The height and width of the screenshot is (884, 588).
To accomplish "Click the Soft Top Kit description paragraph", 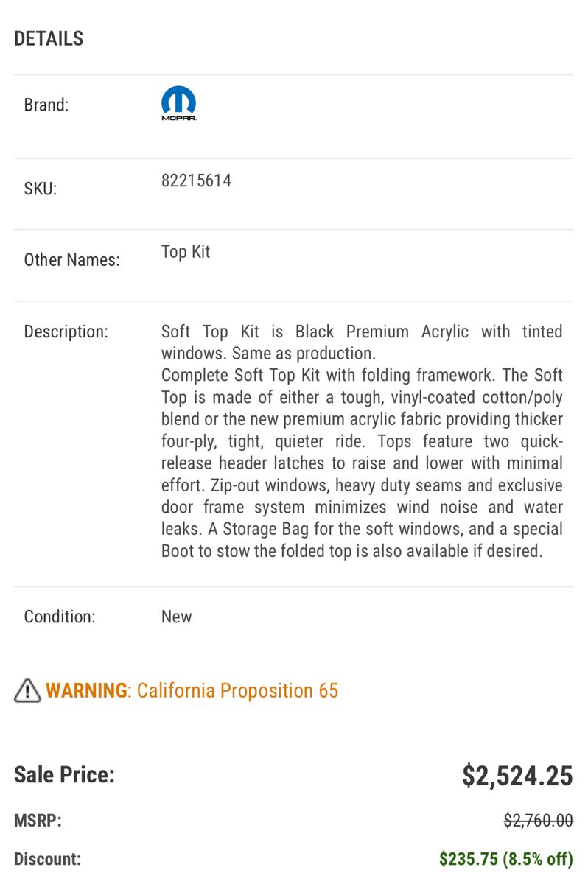I will [x=362, y=441].
